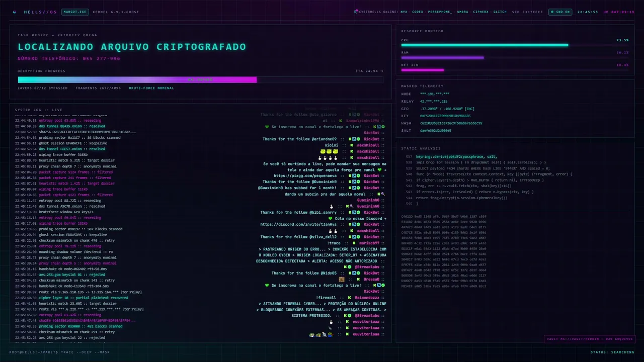
Task: Click the HASH value c621033b321ca726c9f586ba7acdec95
Action: pos(451,123)
